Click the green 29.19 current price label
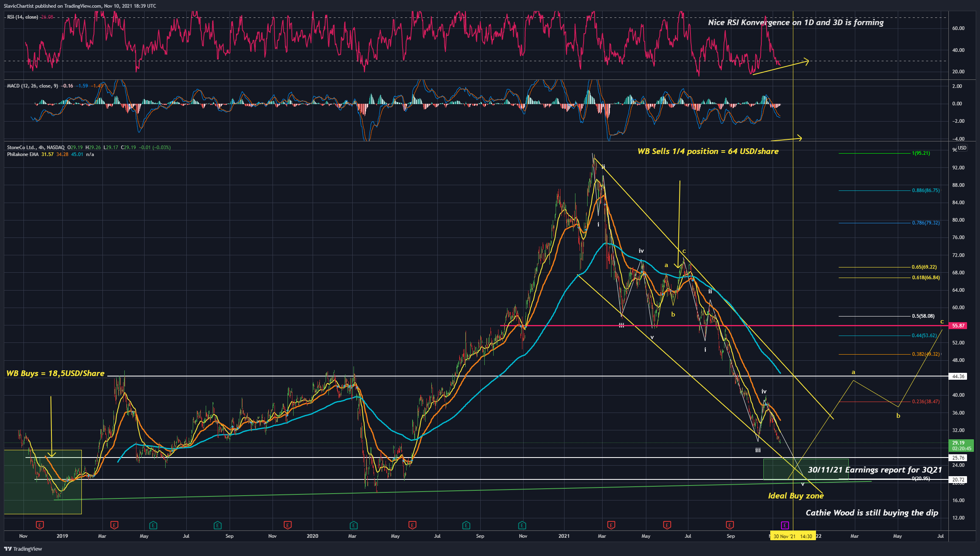Image resolution: width=980 pixels, height=556 pixels. coord(961,446)
